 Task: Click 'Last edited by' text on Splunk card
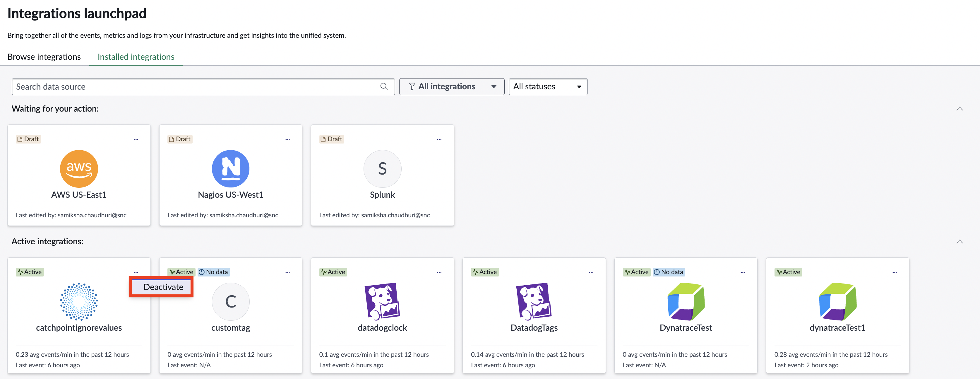[375, 215]
